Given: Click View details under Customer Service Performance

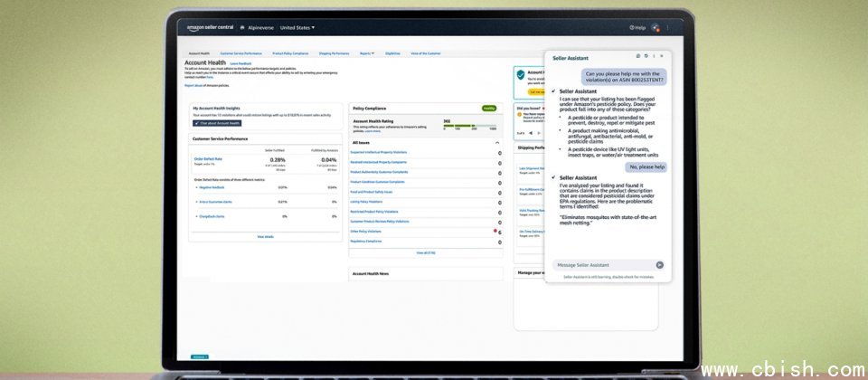Looking at the screenshot, I should tap(265, 236).
